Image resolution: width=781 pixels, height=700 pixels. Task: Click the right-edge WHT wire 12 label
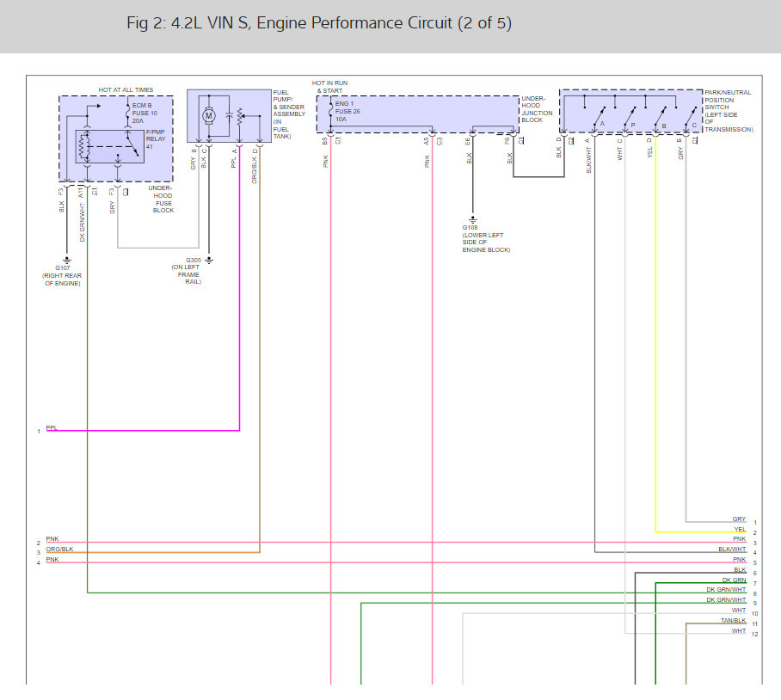739,631
